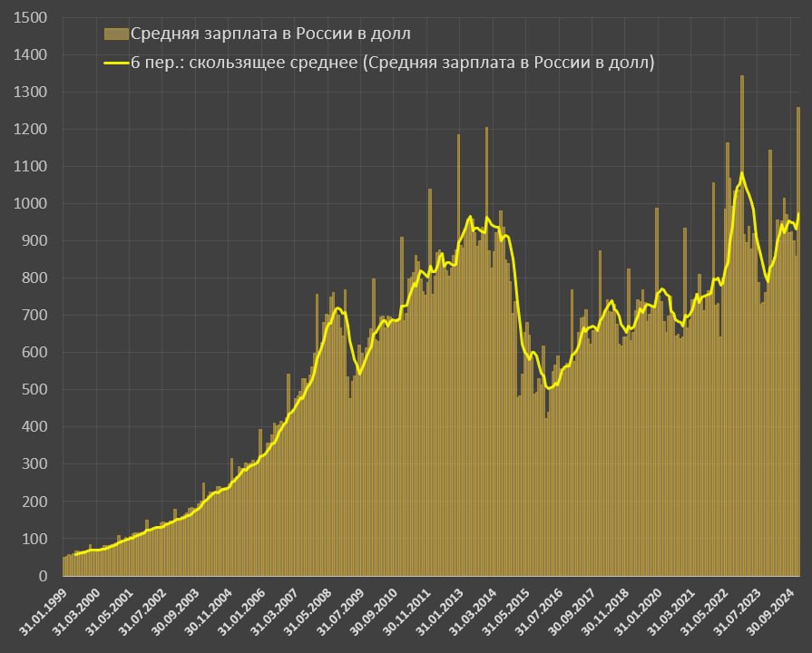Click the yellow moving-average legend line marker
The width and height of the screenshot is (812, 653).
tap(116, 63)
